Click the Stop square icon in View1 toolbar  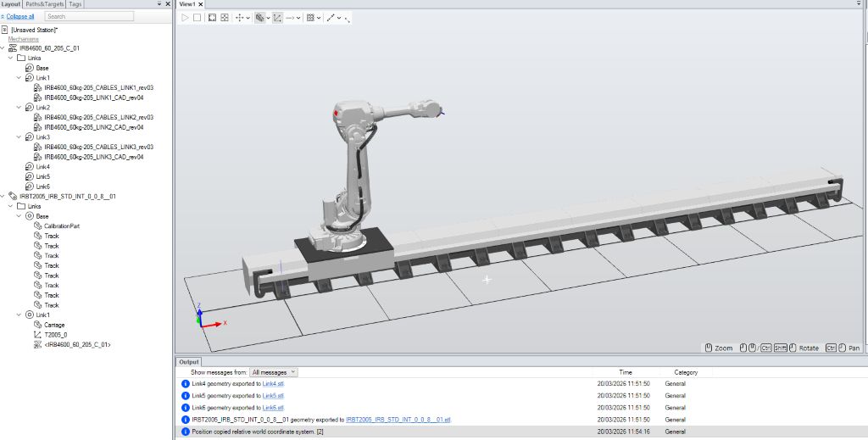197,18
